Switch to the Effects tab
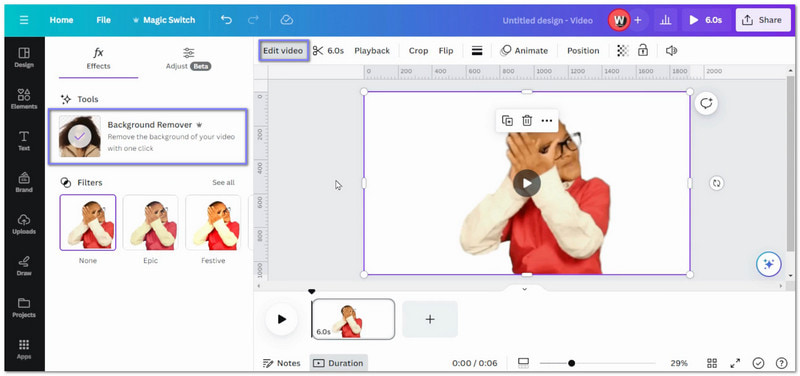800x376 pixels. pos(98,59)
